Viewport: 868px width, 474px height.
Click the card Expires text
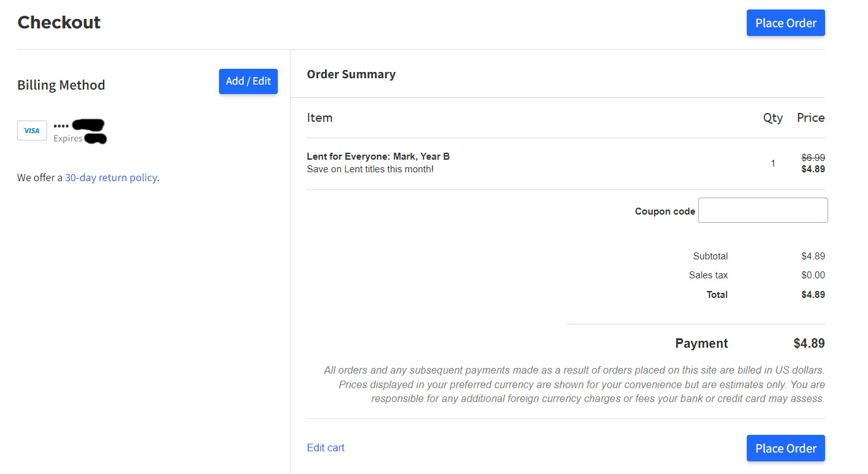click(68, 139)
